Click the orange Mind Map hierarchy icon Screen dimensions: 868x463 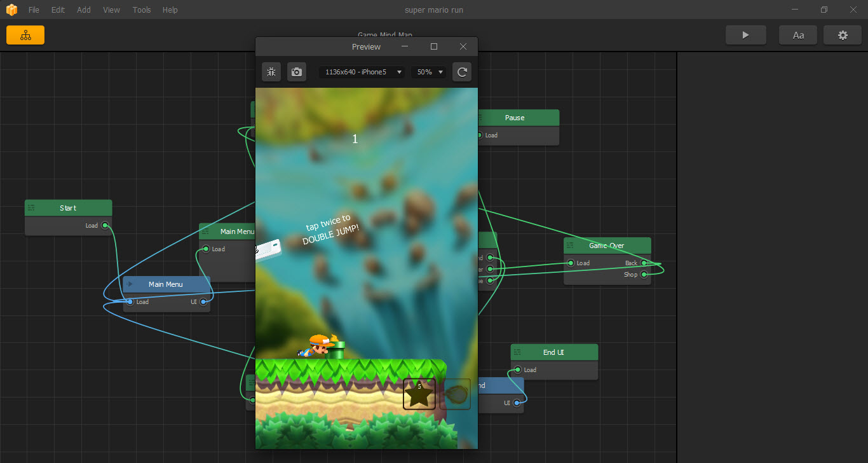[25, 36]
